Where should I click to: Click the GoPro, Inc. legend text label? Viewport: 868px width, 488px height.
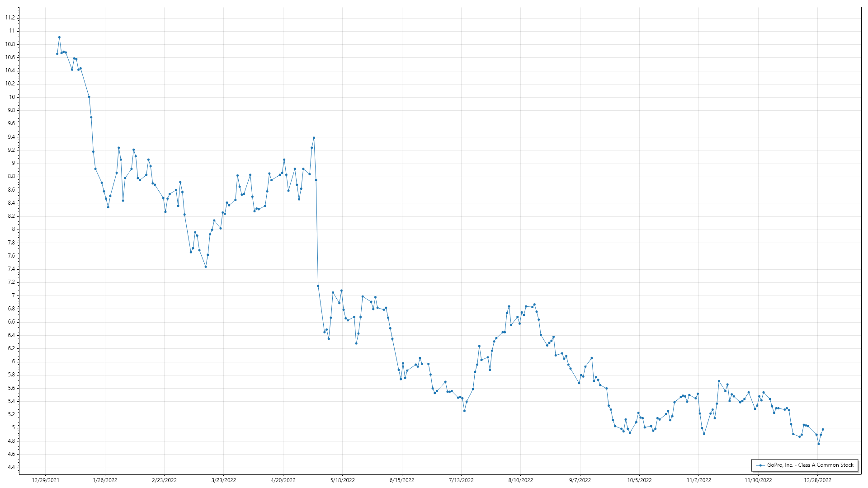pyautogui.click(x=810, y=465)
